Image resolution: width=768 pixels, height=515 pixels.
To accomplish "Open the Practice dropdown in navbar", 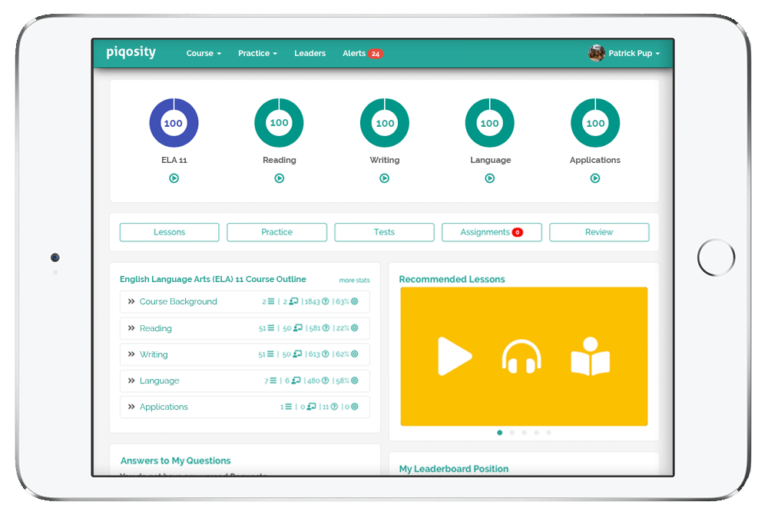I will point(257,53).
